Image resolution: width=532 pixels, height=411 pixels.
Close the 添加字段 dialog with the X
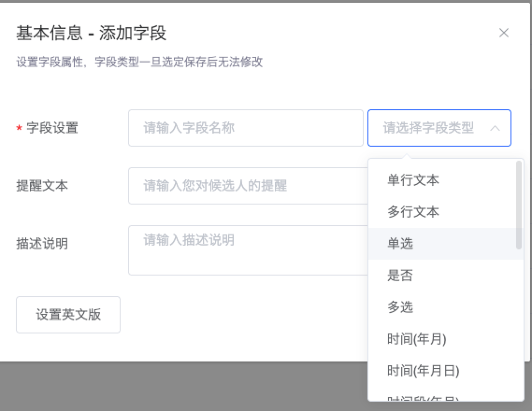503,33
